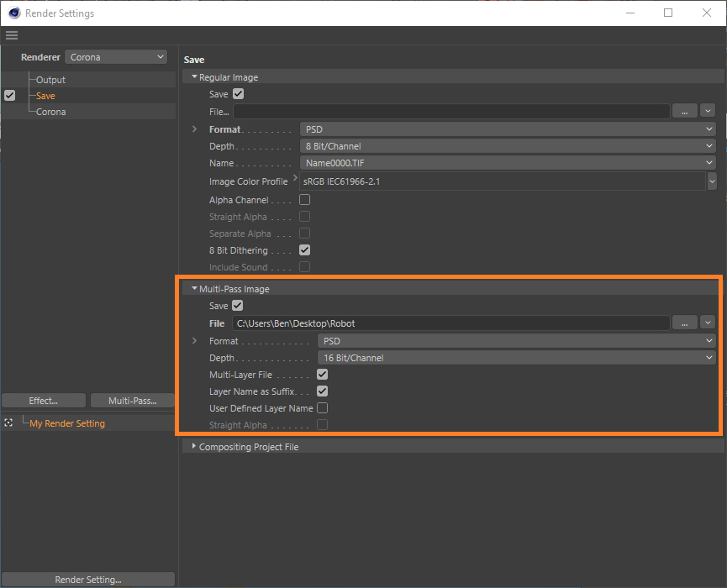Select Output in the settings tree
Image resolution: width=727 pixels, height=588 pixels.
pyautogui.click(x=50, y=80)
